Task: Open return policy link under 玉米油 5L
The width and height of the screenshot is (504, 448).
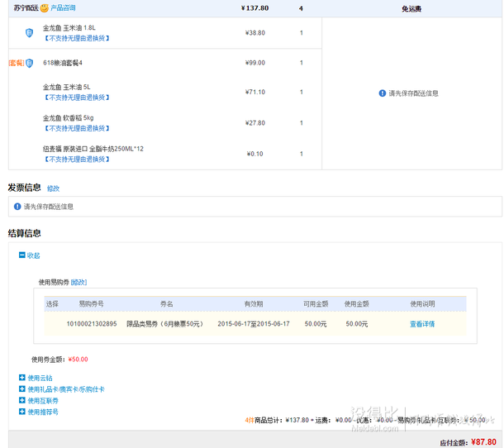Action: coord(76,98)
